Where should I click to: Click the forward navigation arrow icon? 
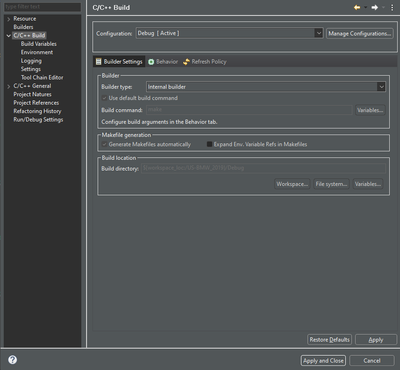(x=375, y=7)
